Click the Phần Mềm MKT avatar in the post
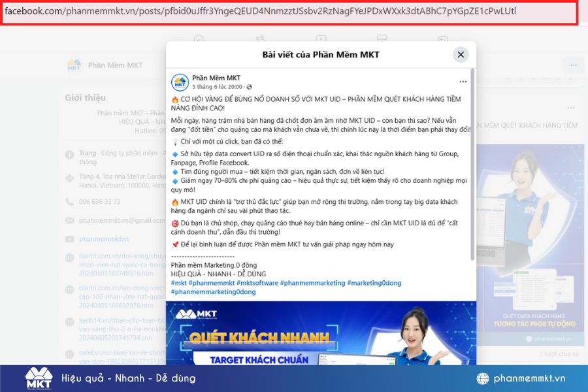Screen dimensions: 588x392 tap(180, 82)
